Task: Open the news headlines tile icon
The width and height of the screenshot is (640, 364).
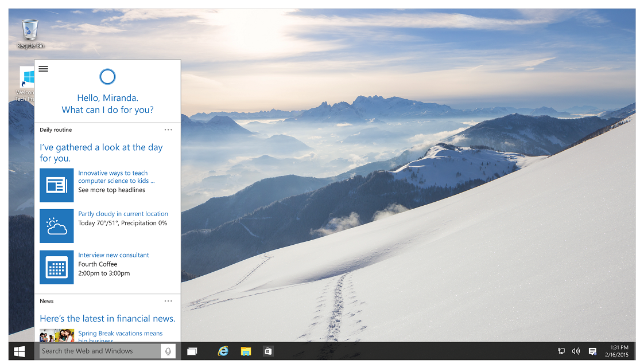Action: [56, 185]
